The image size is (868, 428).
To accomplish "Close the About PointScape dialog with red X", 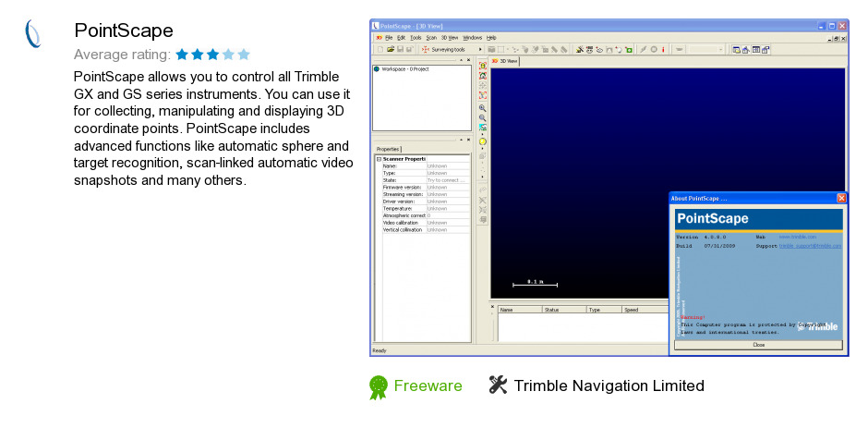I will pyautogui.click(x=841, y=198).
